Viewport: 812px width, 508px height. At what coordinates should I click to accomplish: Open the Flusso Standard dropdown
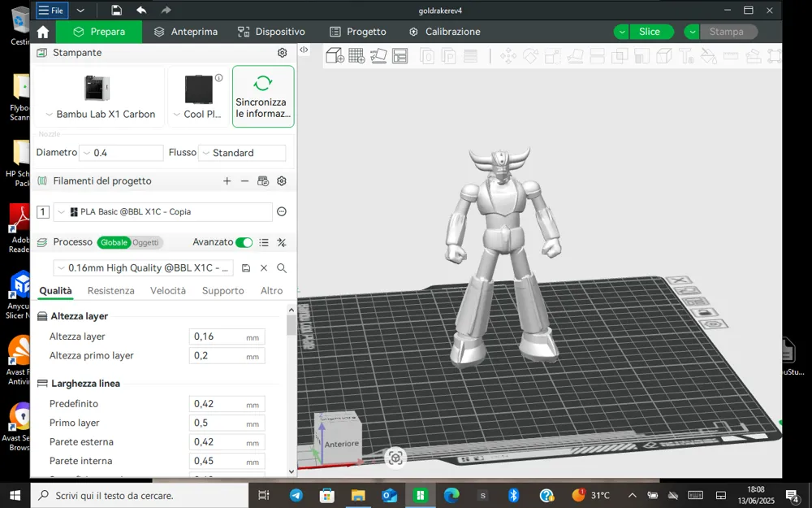click(242, 153)
